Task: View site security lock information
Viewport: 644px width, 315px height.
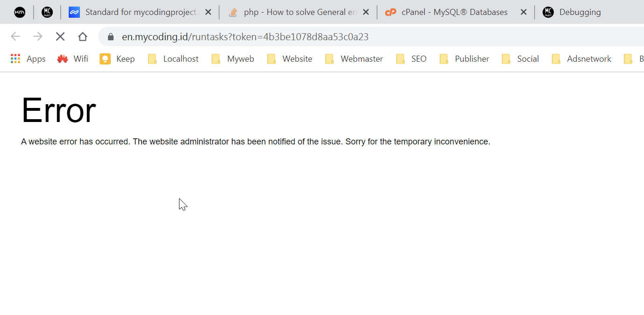Action: point(111,37)
